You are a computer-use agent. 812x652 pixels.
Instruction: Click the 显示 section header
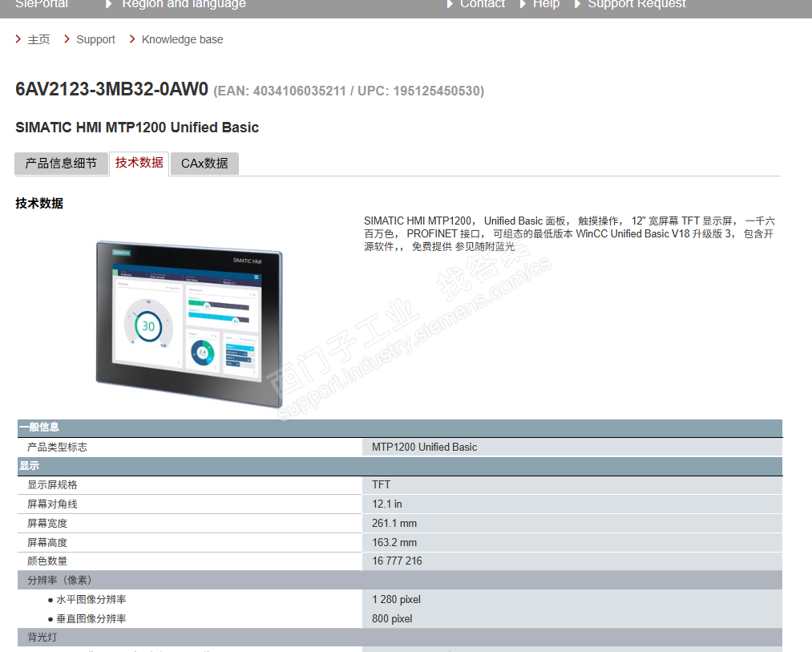pyautogui.click(x=400, y=466)
